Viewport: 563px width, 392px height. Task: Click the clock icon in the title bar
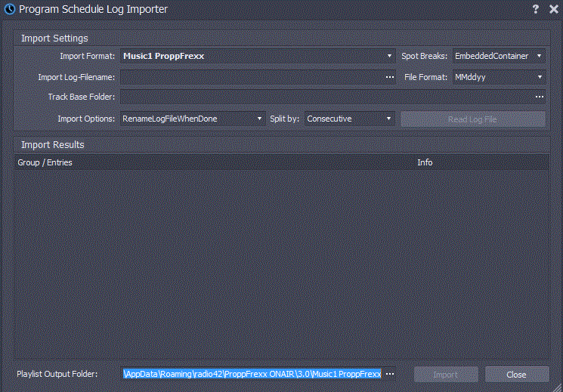point(10,9)
